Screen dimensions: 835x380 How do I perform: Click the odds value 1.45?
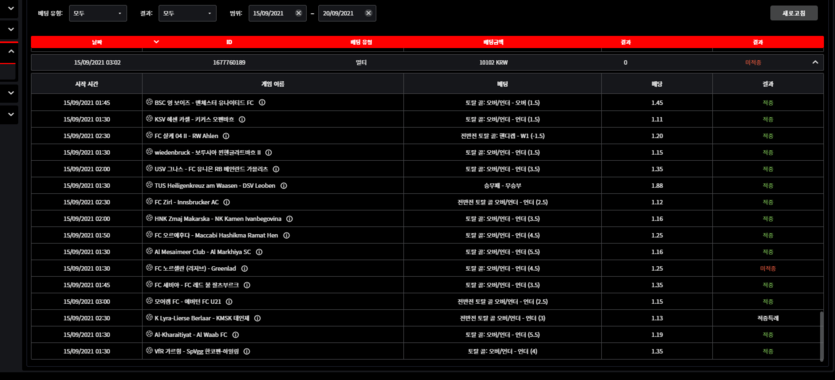[657, 103]
